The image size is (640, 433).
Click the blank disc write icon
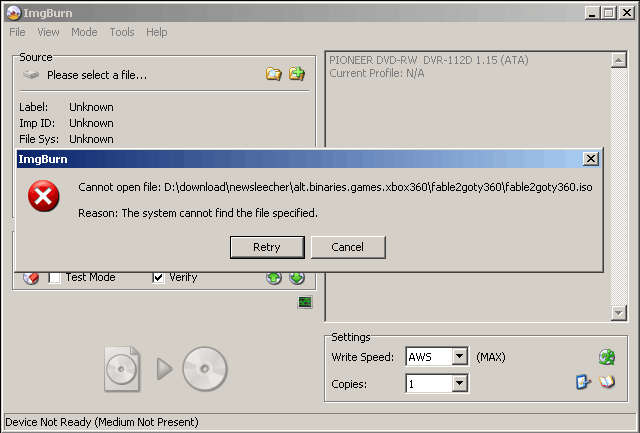205,369
